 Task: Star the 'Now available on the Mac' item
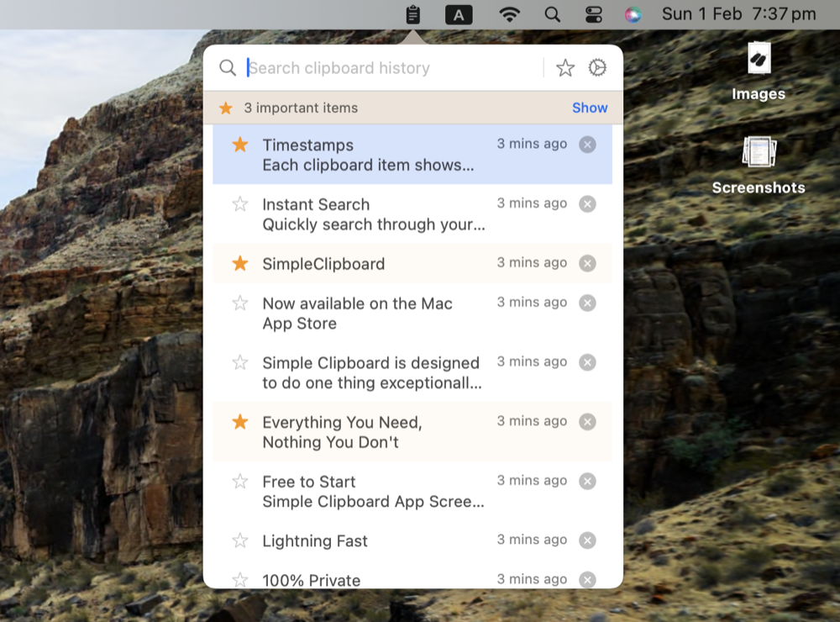pyautogui.click(x=240, y=303)
